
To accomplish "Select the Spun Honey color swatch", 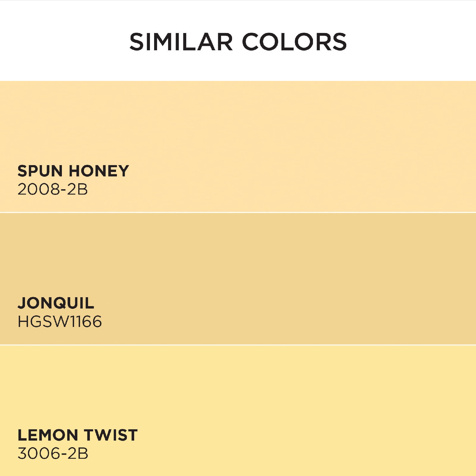I will 238,125.
